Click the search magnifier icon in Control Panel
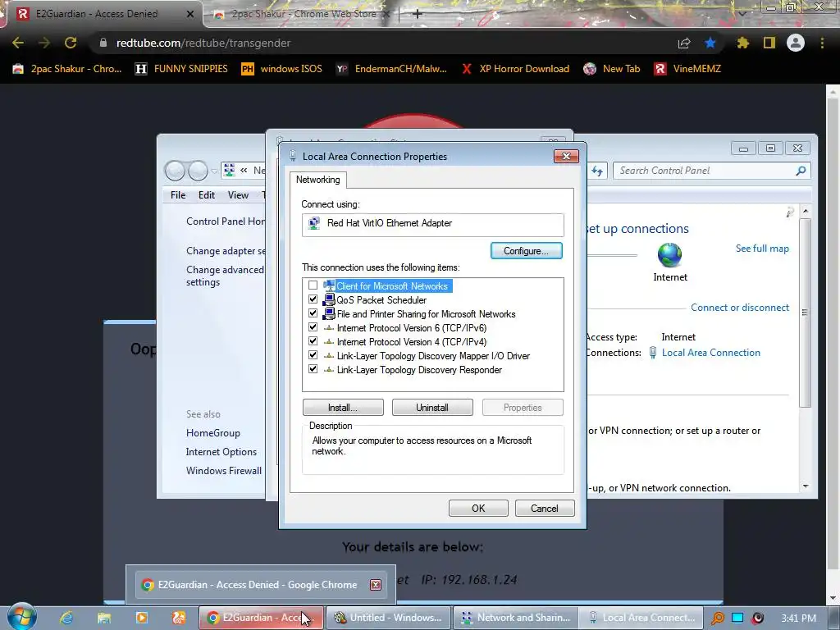Screen dimensions: 840x630 [801, 171]
